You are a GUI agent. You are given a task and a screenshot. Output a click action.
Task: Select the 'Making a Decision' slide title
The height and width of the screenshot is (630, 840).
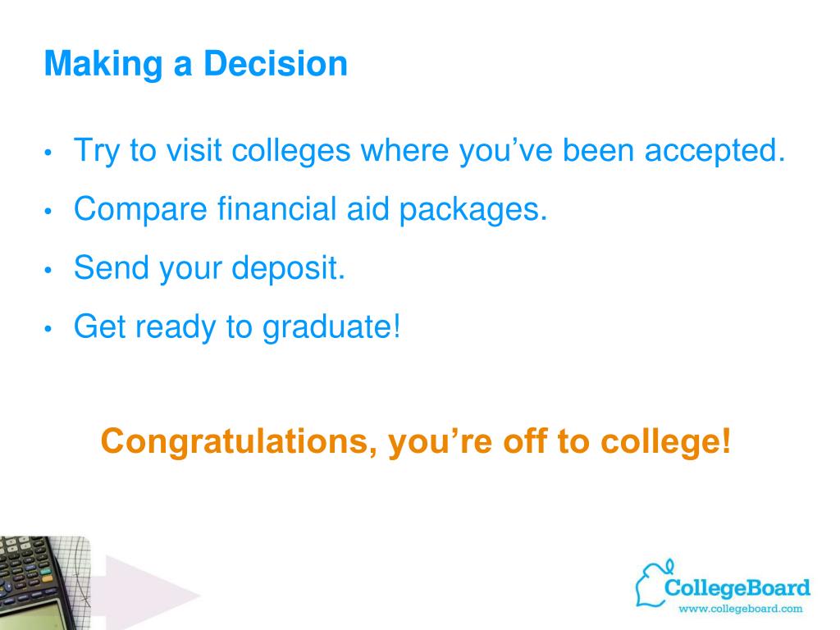point(196,64)
